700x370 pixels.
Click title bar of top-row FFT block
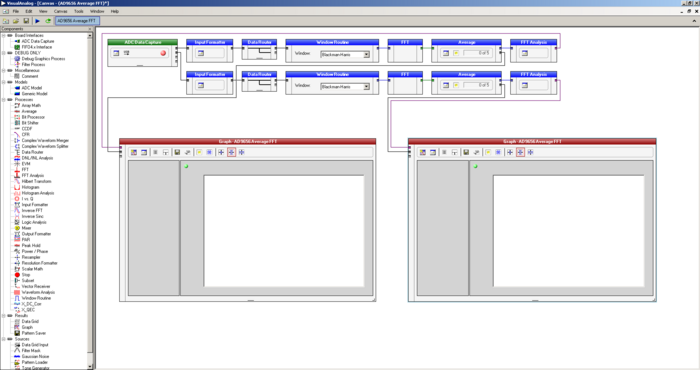pyautogui.click(x=405, y=42)
